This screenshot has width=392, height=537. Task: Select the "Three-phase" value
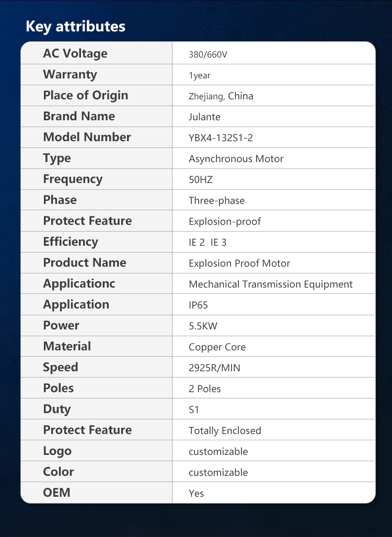[x=216, y=201]
